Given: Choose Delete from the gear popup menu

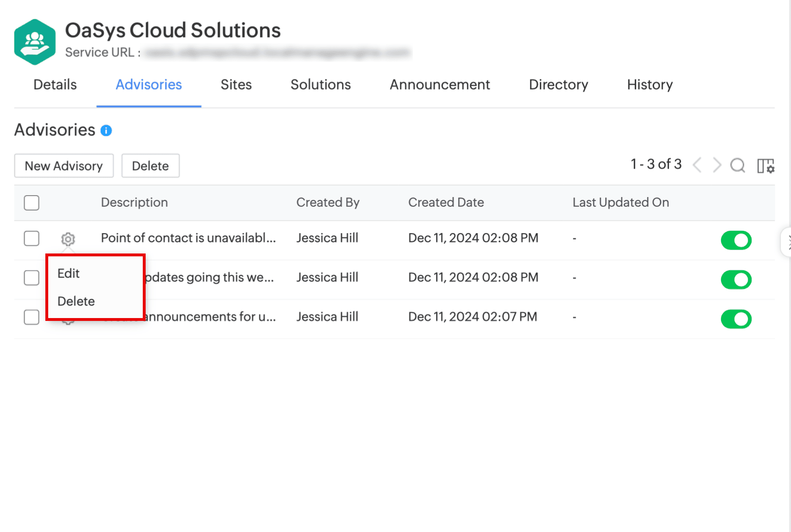Looking at the screenshot, I should (76, 302).
